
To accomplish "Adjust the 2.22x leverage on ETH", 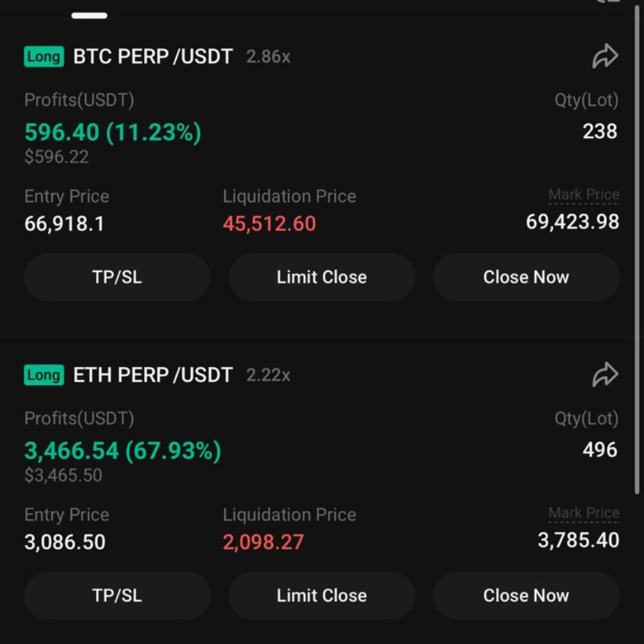I will (268, 376).
